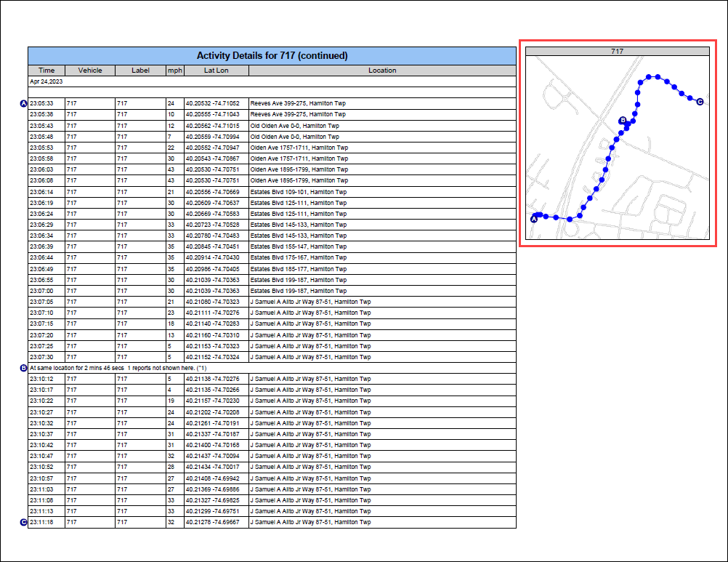
Task: Click the Location column header
Action: coord(383,71)
